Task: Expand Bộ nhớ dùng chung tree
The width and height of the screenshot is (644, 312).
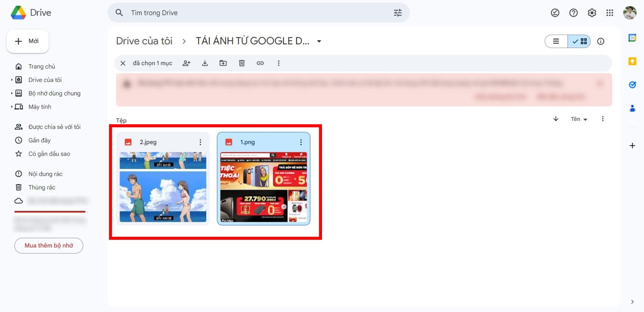Action: [12, 93]
